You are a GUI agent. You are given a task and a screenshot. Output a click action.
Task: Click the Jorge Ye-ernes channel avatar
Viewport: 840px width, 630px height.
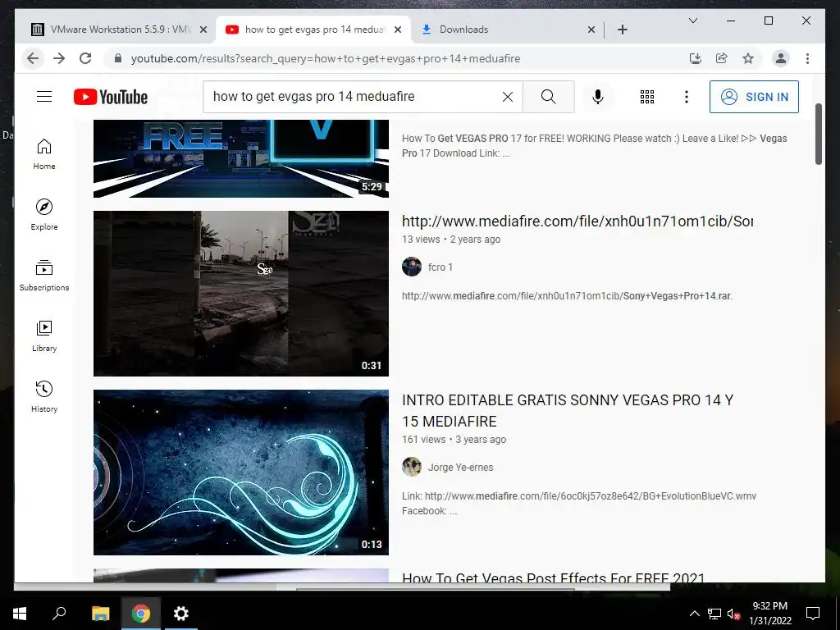point(412,467)
